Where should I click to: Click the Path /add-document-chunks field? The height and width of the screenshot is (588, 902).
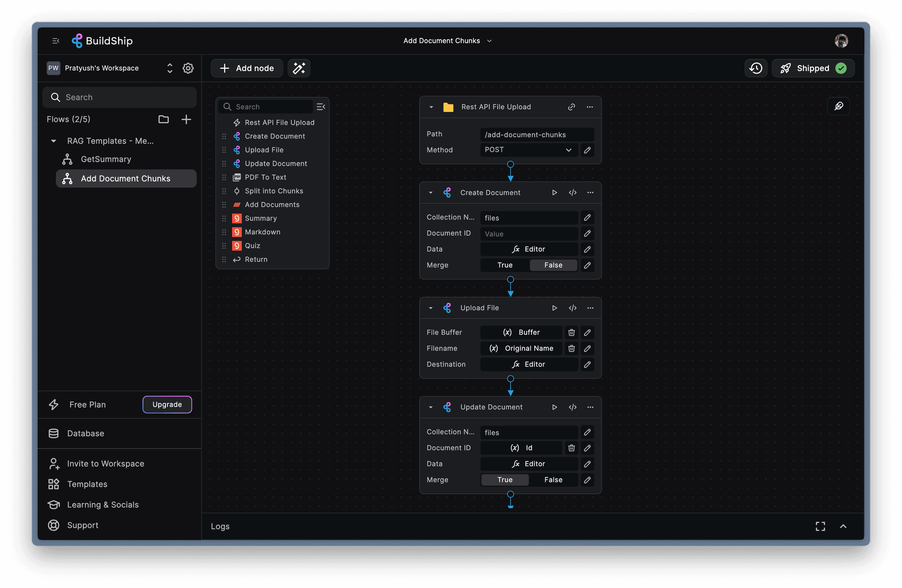(x=536, y=135)
